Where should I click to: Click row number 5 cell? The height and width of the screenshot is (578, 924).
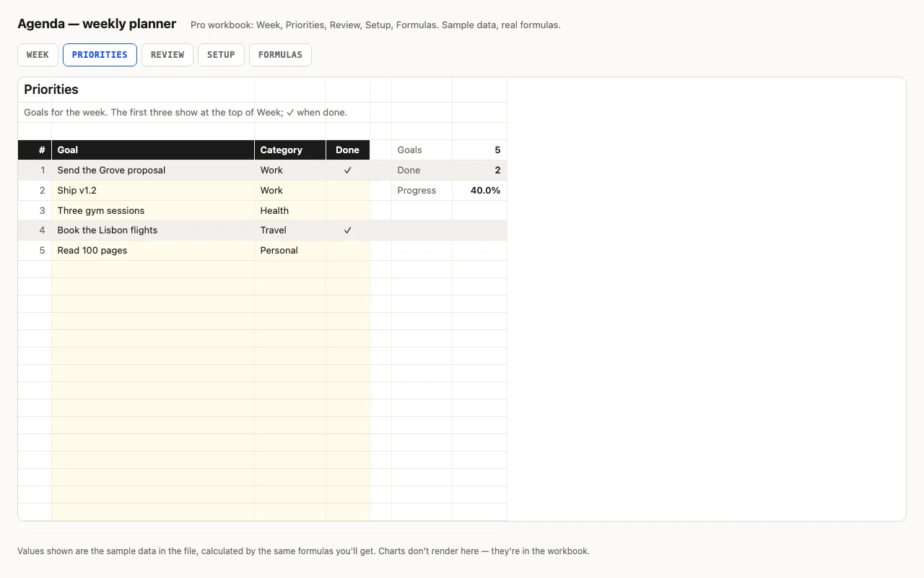tap(35, 251)
